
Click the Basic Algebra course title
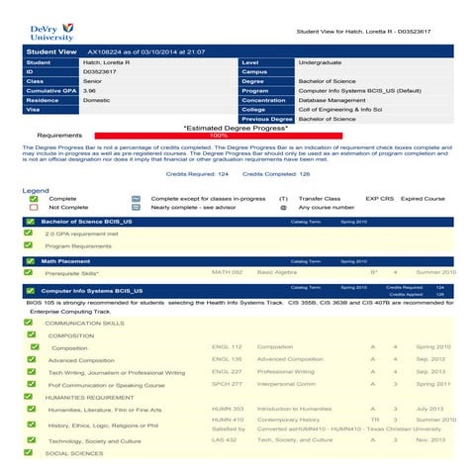(x=277, y=272)
